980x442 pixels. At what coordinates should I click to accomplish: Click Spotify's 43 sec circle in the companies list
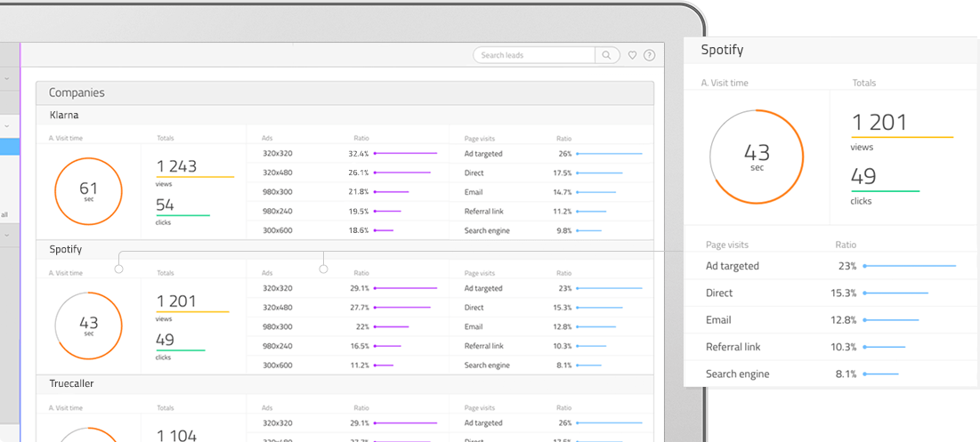point(89,325)
